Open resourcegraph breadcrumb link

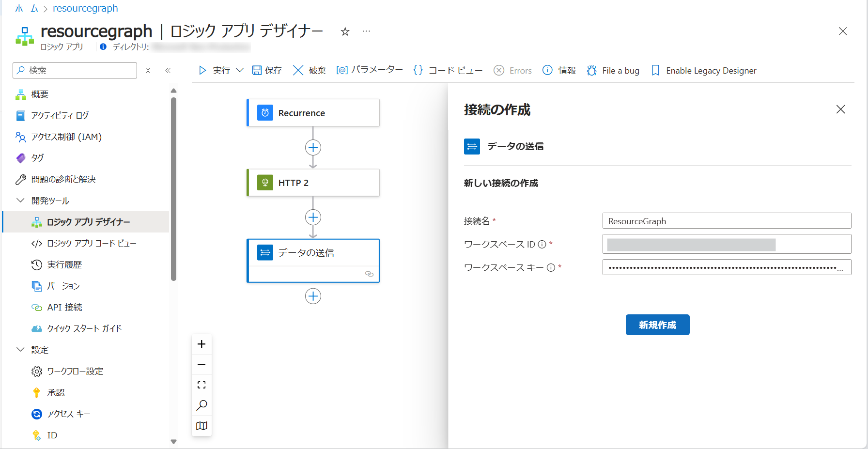click(85, 8)
